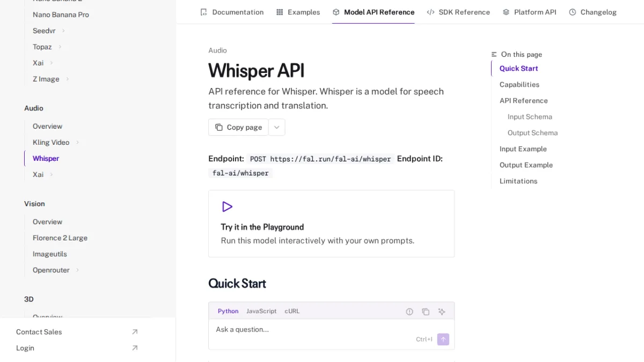Select the cURL code tab

coord(292,311)
